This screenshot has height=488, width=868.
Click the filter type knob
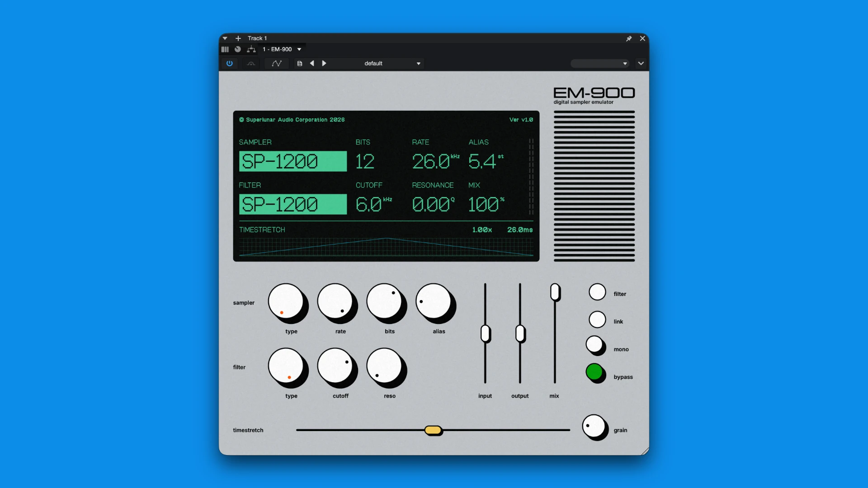click(x=286, y=366)
